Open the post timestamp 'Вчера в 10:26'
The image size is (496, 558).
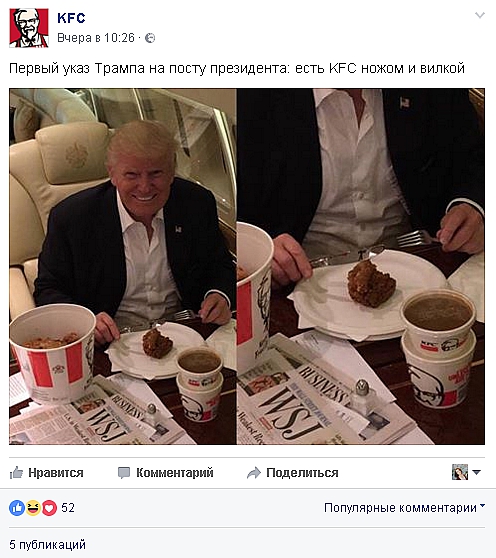pyautogui.click(x=96, y=38)
